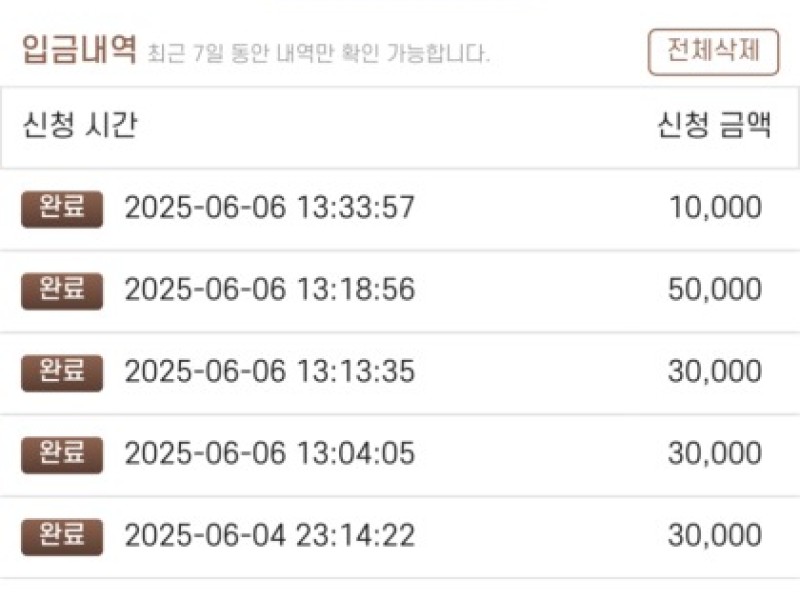Click the 신청 금액 column header

point(714,124)
